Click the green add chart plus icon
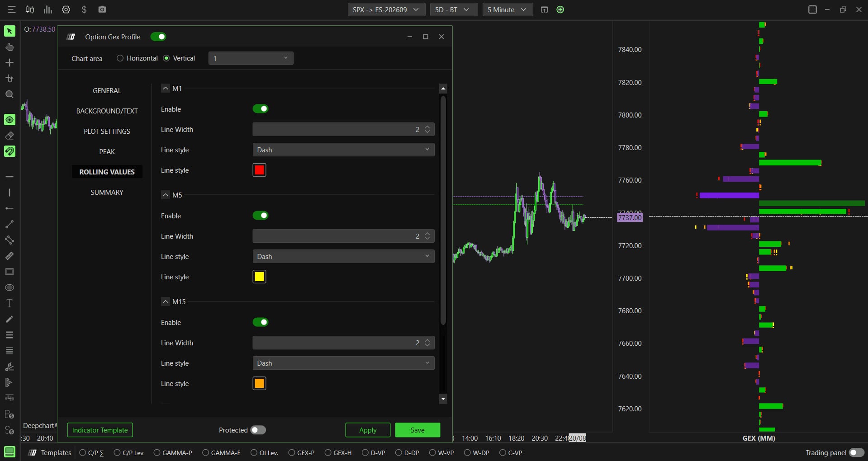 (560, 9)
